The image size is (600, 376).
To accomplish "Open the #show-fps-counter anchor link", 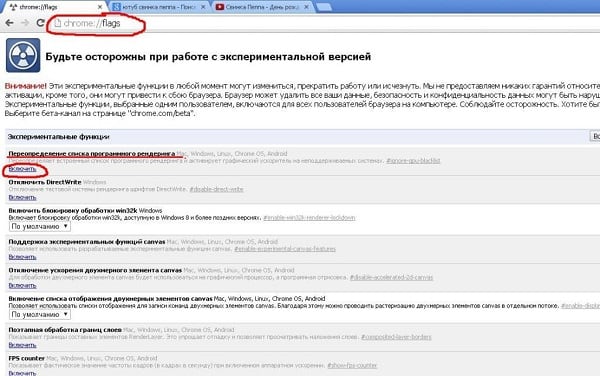I will [x=352, y=366].
